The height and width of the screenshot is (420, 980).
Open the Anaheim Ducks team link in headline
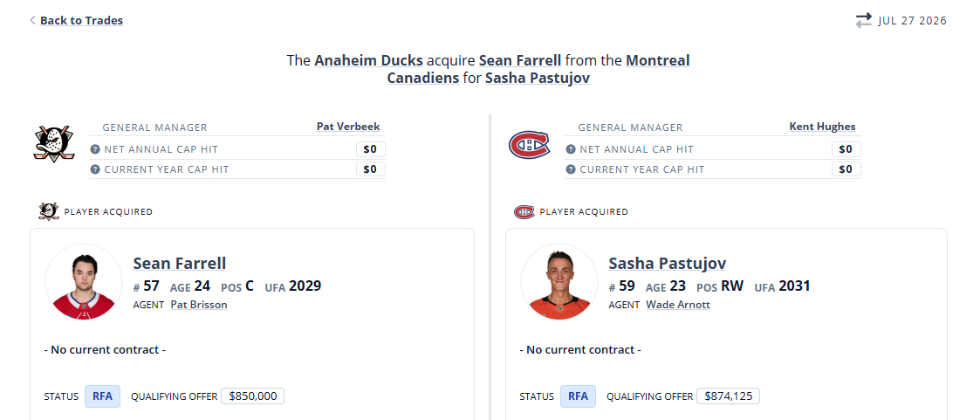[x=369, y=60]
